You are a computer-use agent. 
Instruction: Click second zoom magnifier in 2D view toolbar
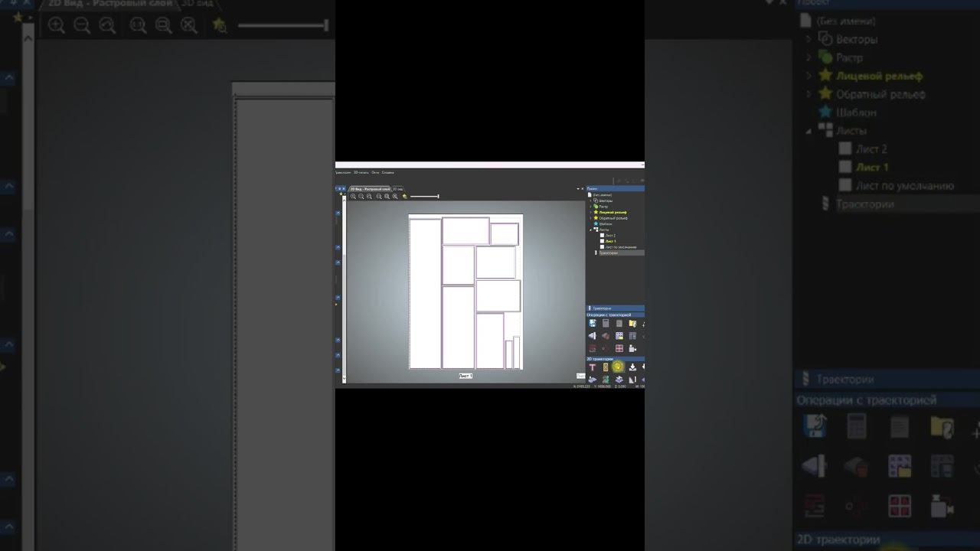tap(361, 196)
